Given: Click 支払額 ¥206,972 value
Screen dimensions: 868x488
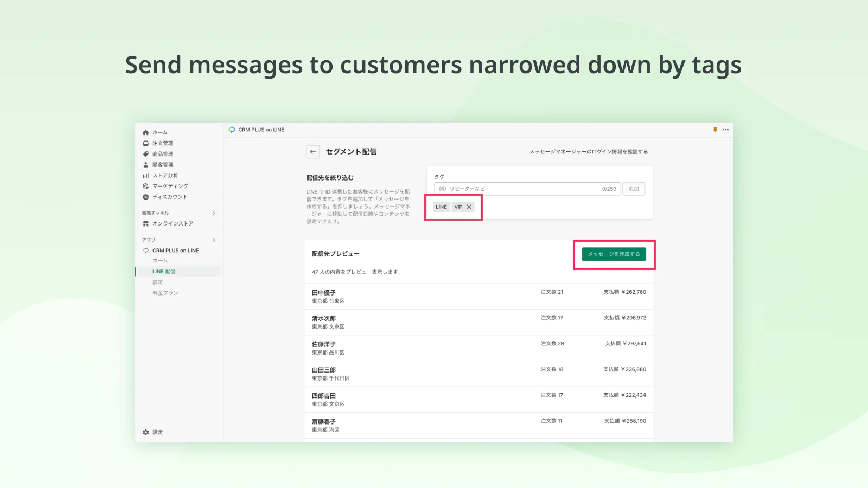Looking at the screenshot, I should (625, 318).
